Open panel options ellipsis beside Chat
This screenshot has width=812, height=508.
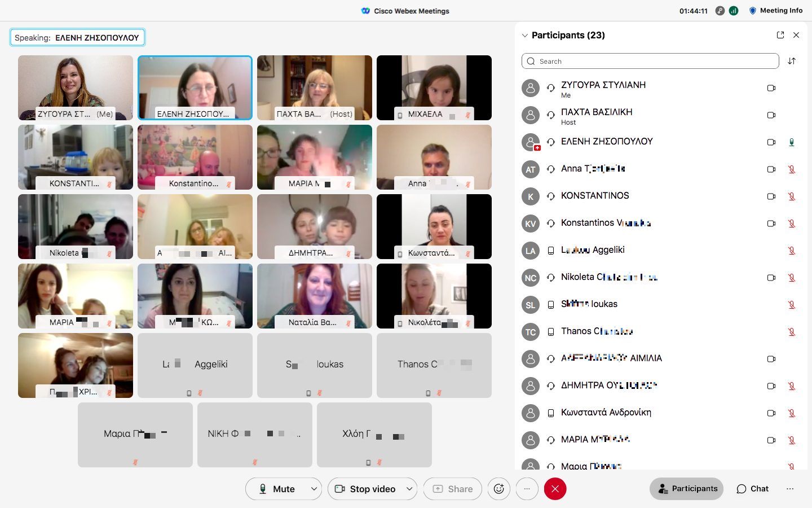coord(790,489)
